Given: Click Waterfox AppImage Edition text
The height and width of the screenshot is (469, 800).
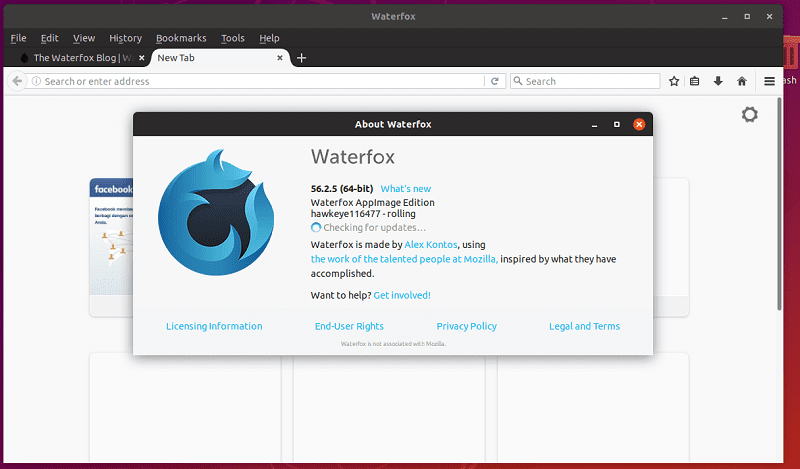Looking at the screenshot, I should tap(372, 203).
